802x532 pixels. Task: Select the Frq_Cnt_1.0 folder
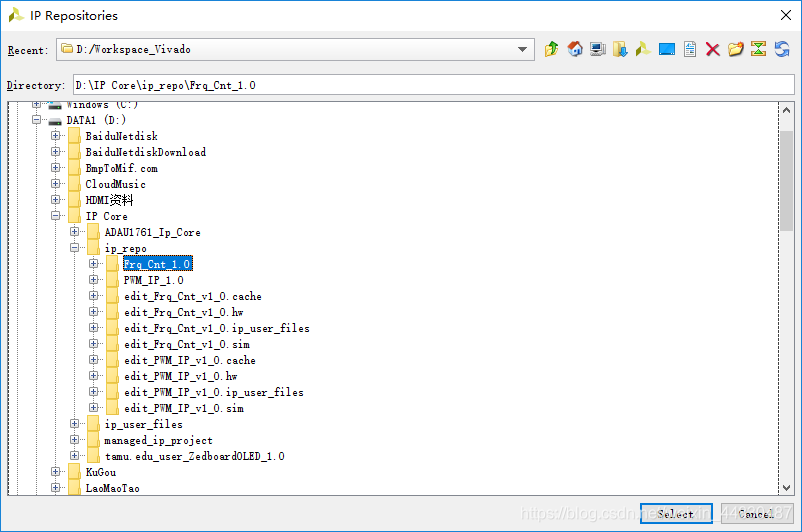pyautogui.click(x=158, y=264)
